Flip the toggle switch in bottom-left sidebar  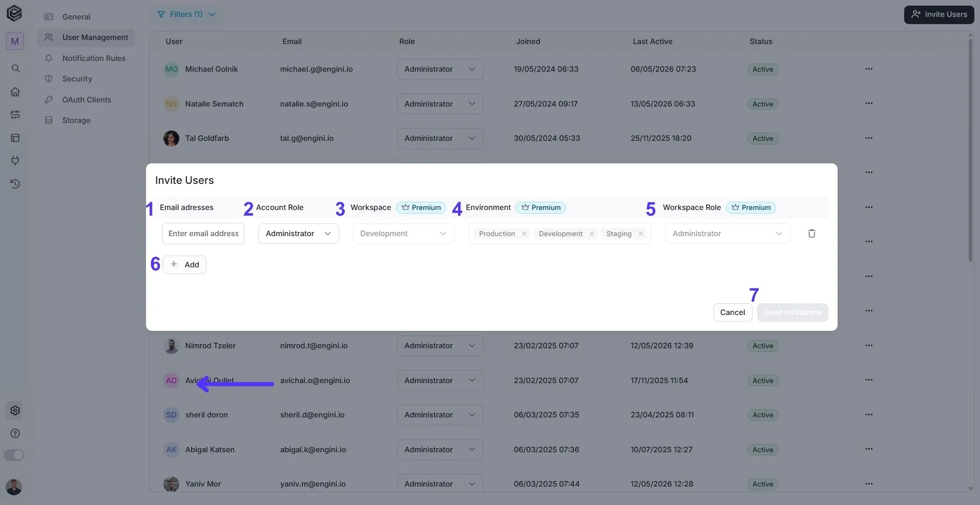coord(14,455)
